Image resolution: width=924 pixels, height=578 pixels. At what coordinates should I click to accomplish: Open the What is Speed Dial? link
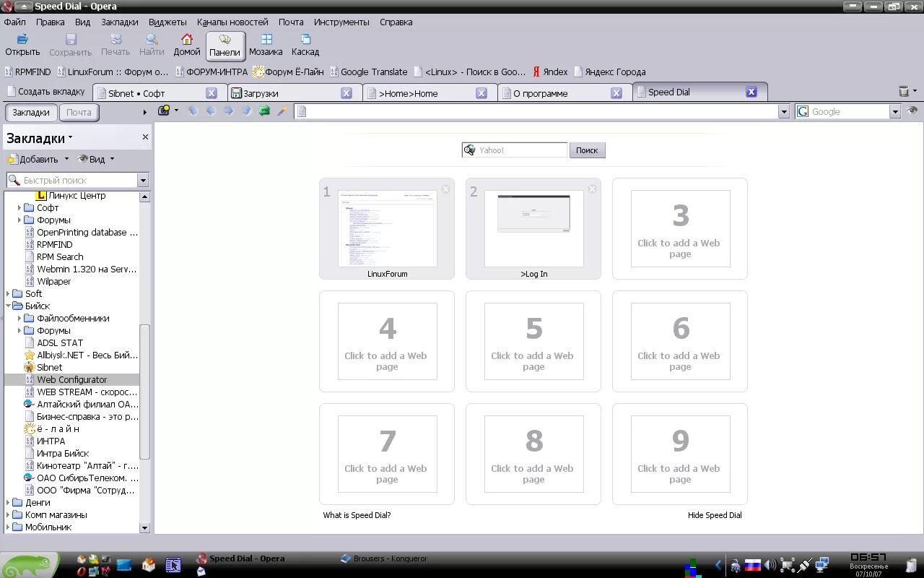[x=357, y=515]
